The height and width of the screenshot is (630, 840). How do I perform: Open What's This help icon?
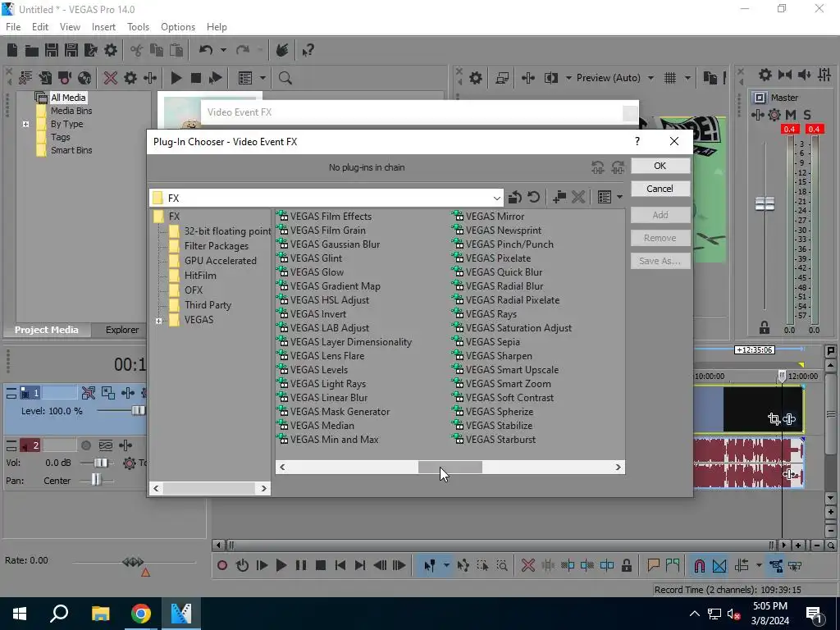click(x=308, y=50)
